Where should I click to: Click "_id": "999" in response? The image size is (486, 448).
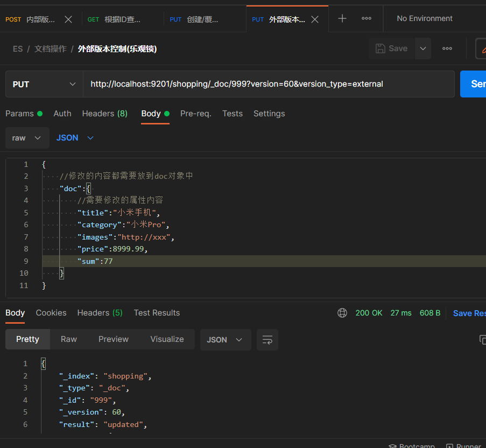tap(87, 400)
